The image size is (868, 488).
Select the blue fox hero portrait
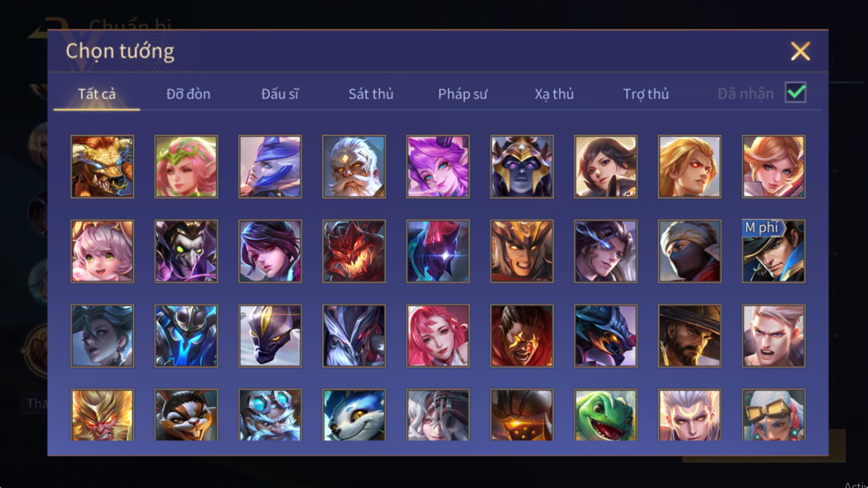pyautogui.click(x=354, y=415)
